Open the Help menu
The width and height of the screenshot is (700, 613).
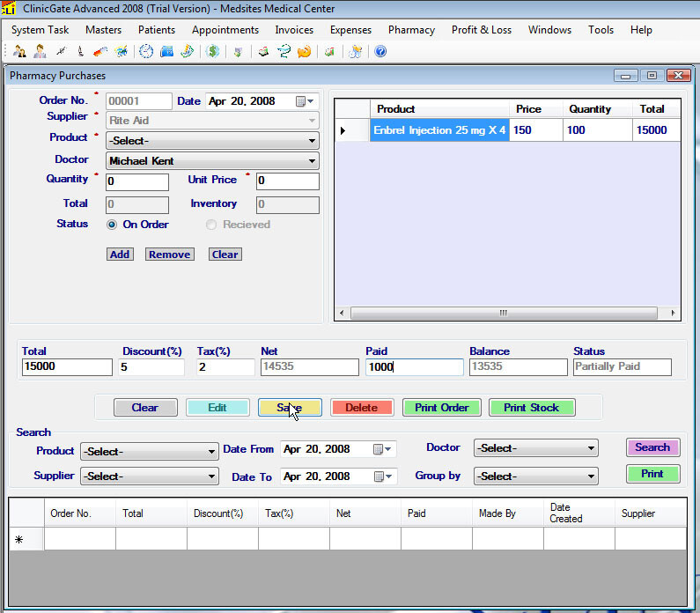pos(642,30)
